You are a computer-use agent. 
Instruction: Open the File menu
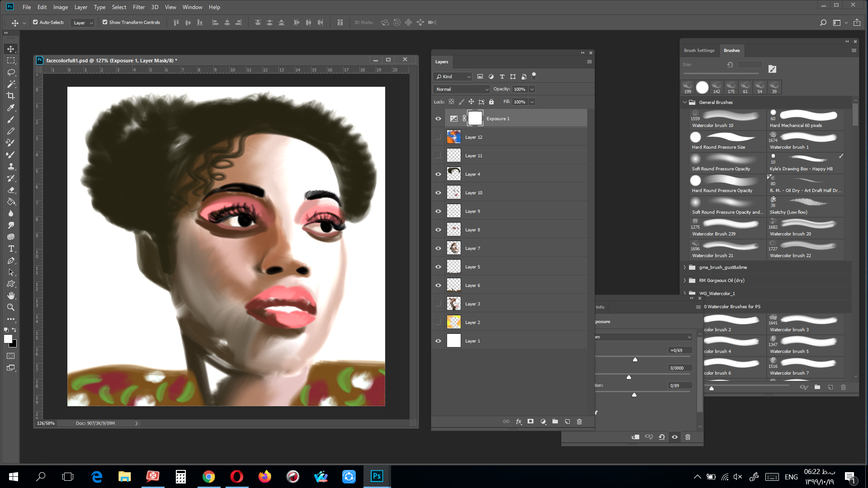pos(27,7)
